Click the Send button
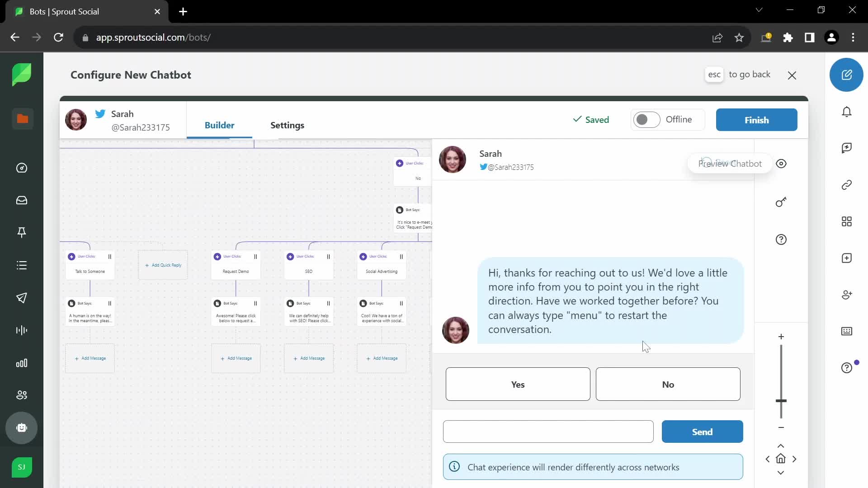The width and height of the screenshot is (868, 488). pos(702,432)
